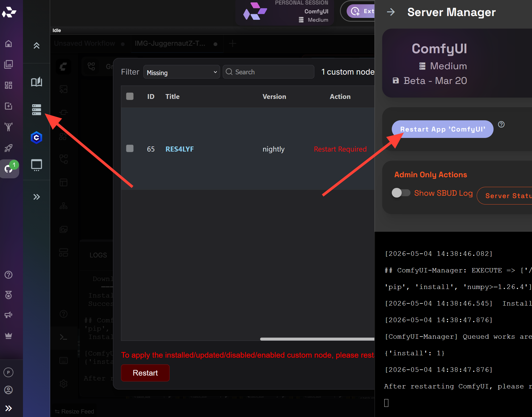The image size is (532, 417).
Task: Click the Extend session button
Action: click(361, 11)
